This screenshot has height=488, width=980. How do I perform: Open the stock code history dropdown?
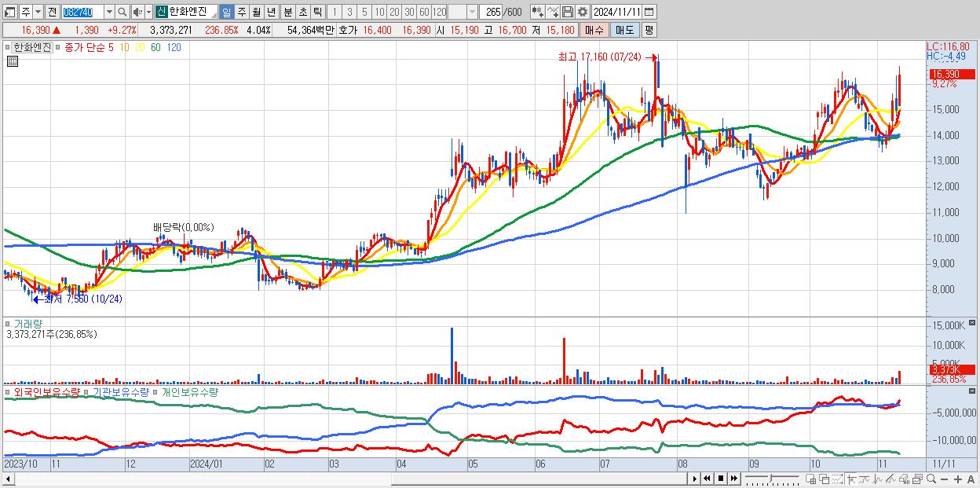click(x=109, y=12)
